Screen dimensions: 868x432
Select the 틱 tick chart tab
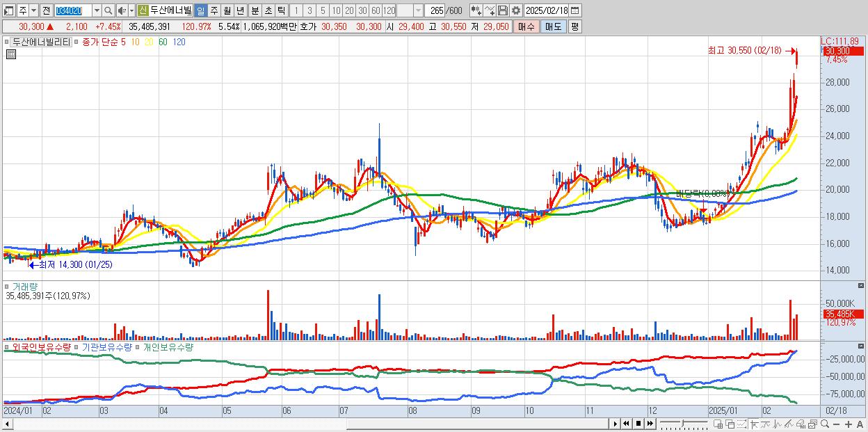click(x=280, y=10)
